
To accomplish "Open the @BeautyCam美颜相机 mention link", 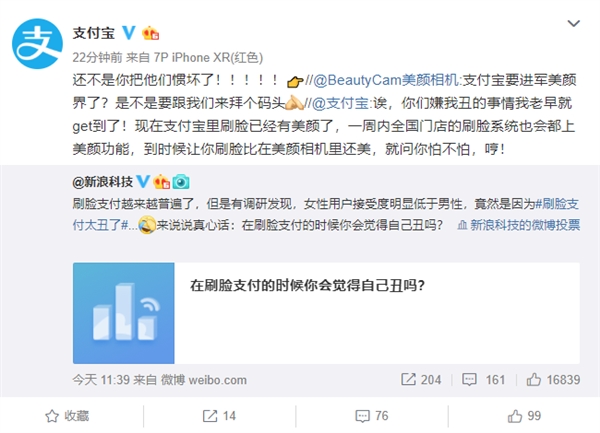I will (386, 80).
